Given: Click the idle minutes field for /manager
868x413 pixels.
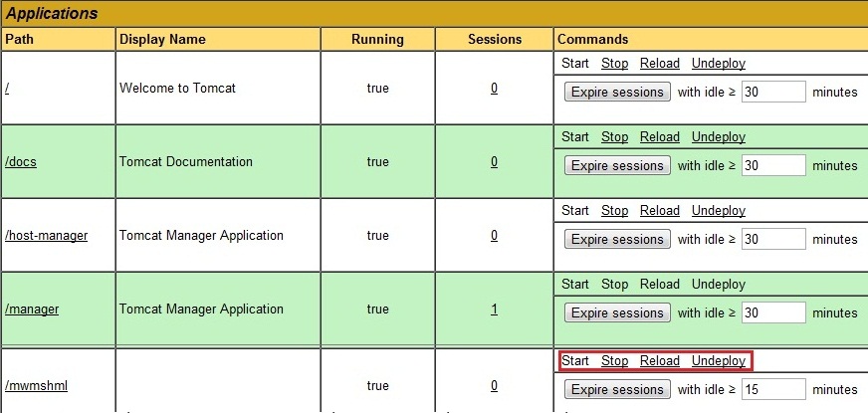Looking at the screenshot, I should 772,313.
